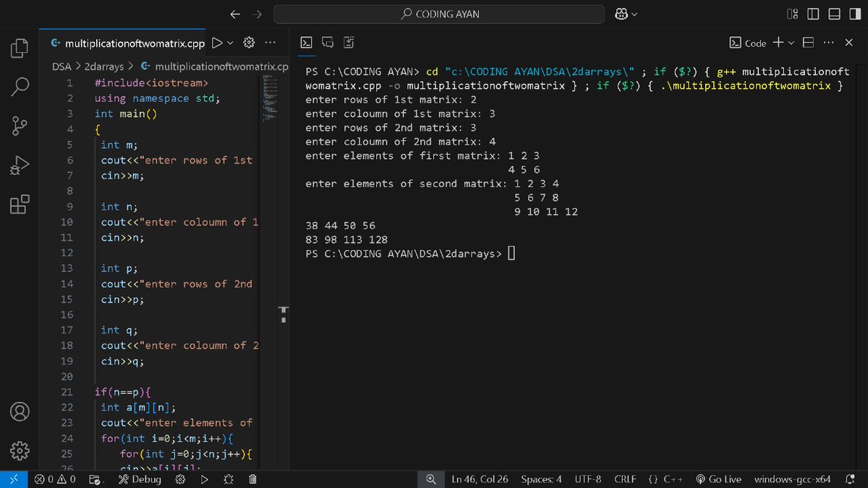Screen dimensions: 868x488
Task: Change encoding via UTF-8
Action: tap(588, 479)
